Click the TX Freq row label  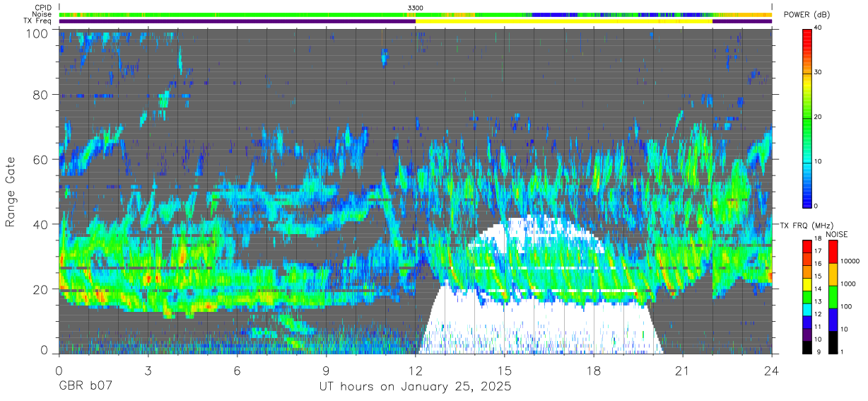click(37, 21)
